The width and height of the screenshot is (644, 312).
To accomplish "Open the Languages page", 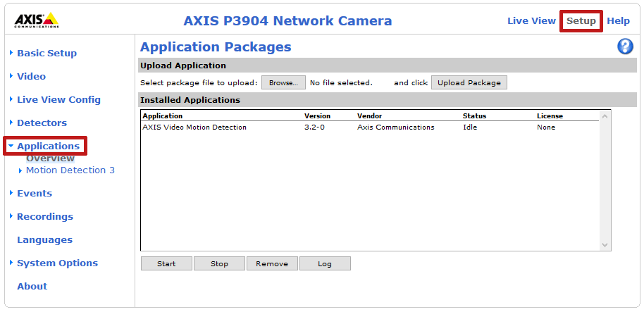I will (44, 239).
